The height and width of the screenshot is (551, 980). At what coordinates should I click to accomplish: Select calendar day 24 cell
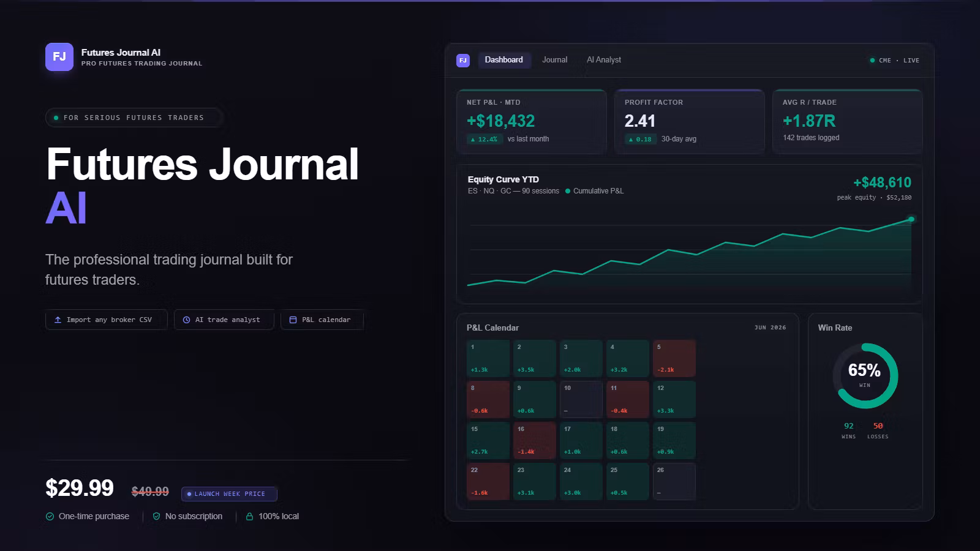pyautogui.click(x=581, y=481)
